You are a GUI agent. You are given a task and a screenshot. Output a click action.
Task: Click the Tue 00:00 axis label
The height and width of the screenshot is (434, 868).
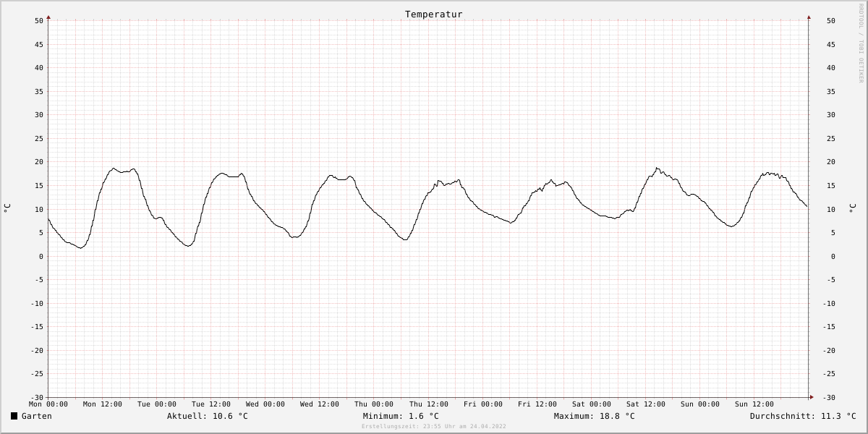[157, 404]
